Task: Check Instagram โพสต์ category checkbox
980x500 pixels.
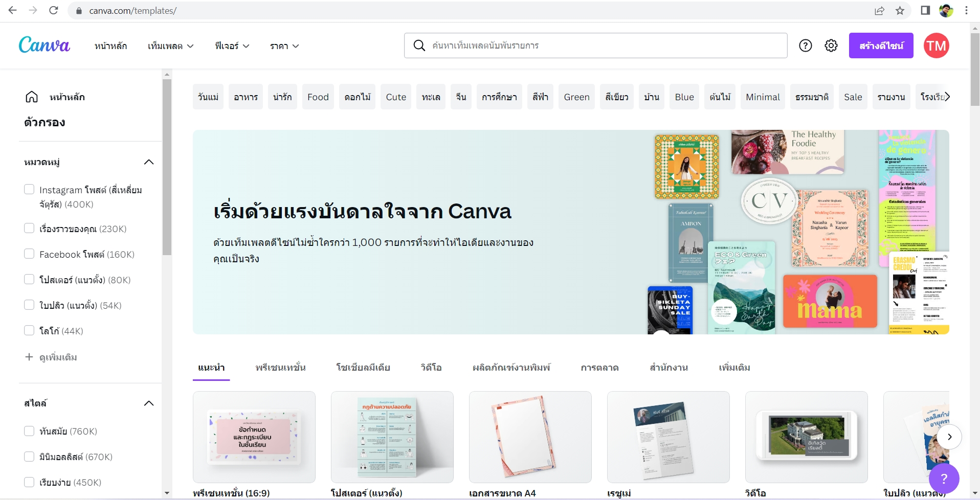Action: tap(29, 189)
